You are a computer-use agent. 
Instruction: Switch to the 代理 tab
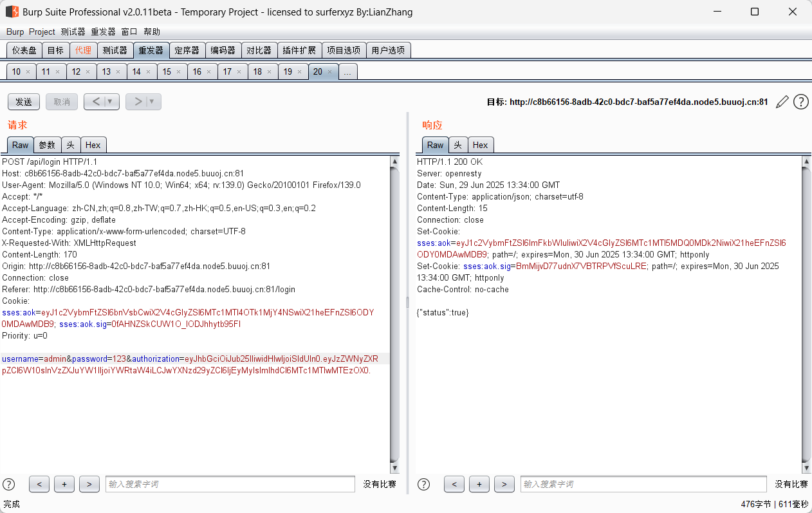(x=83, y=50)
